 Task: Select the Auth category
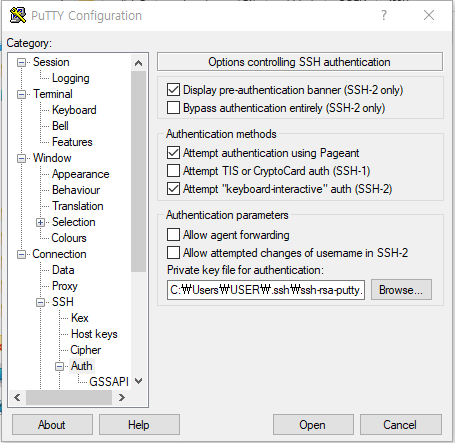(x=82, y=366)
